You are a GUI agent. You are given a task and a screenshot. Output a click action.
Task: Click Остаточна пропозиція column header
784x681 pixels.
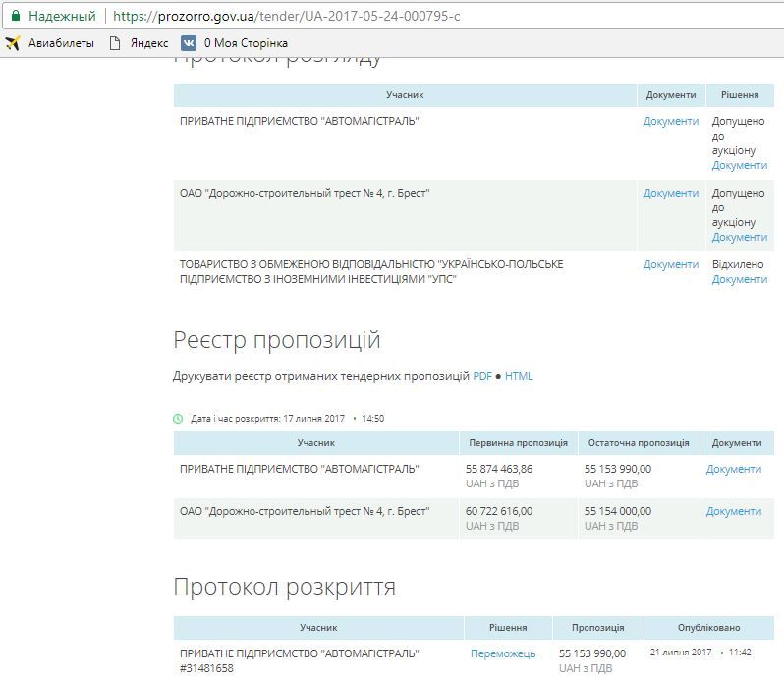pos(639,443)
